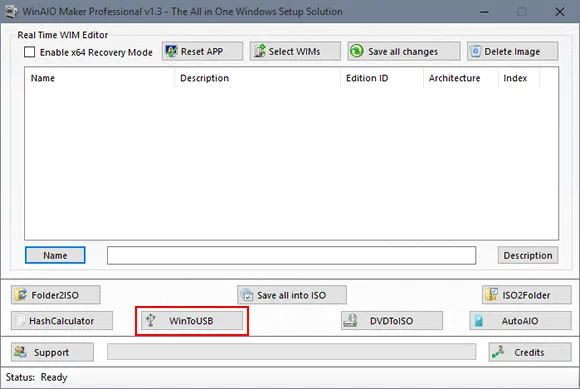Viewport: 580px width, 389px height.
Task: Click the Status: Ready text
Action: pyautogui.click(x=37, y=377)
